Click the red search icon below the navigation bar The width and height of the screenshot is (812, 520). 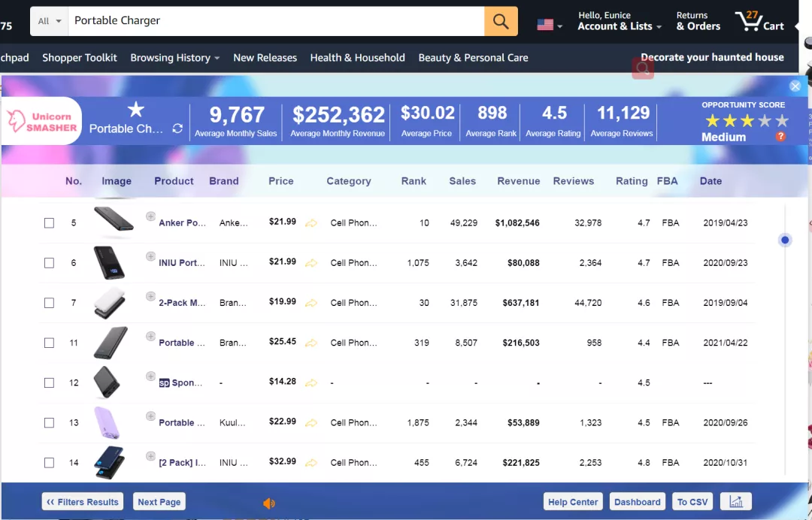(643, 68)
